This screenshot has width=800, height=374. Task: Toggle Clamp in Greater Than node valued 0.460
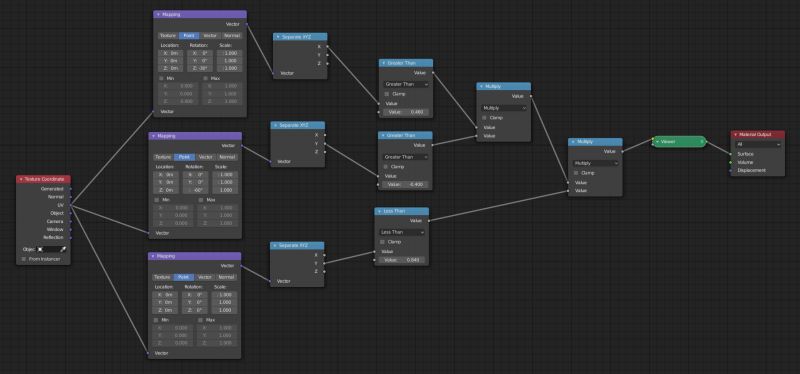point(387,94)
